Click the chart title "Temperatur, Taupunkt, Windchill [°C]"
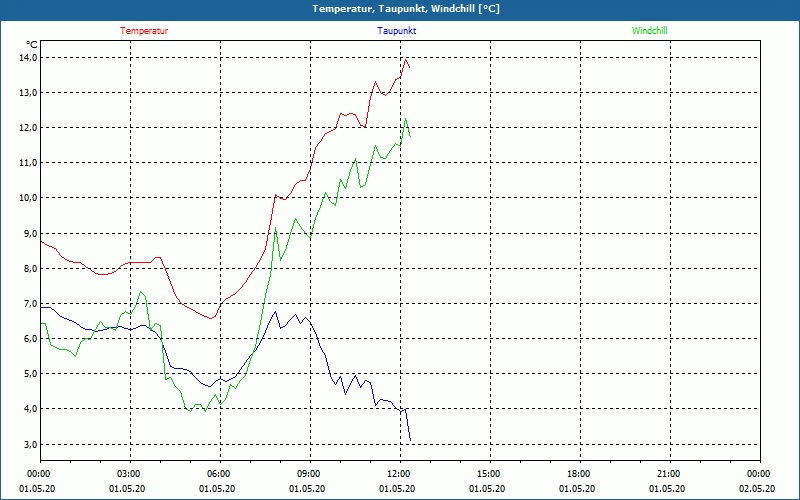This screenshot has width=800, height=500. (406, 9)
